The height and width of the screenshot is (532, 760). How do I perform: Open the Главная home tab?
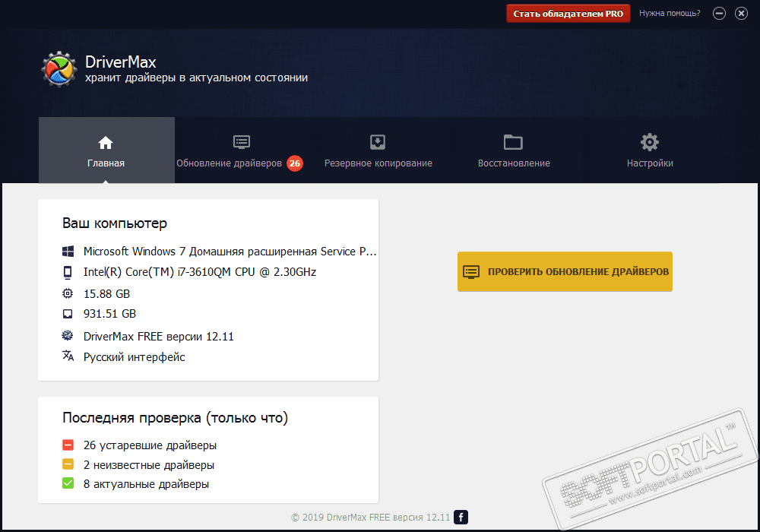click(x=106, y=150)
